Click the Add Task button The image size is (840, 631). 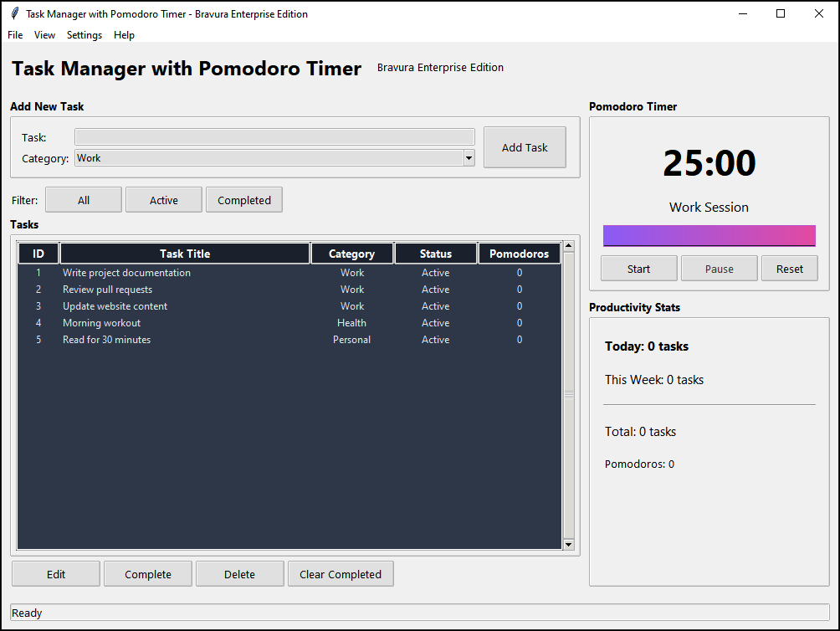525,146
